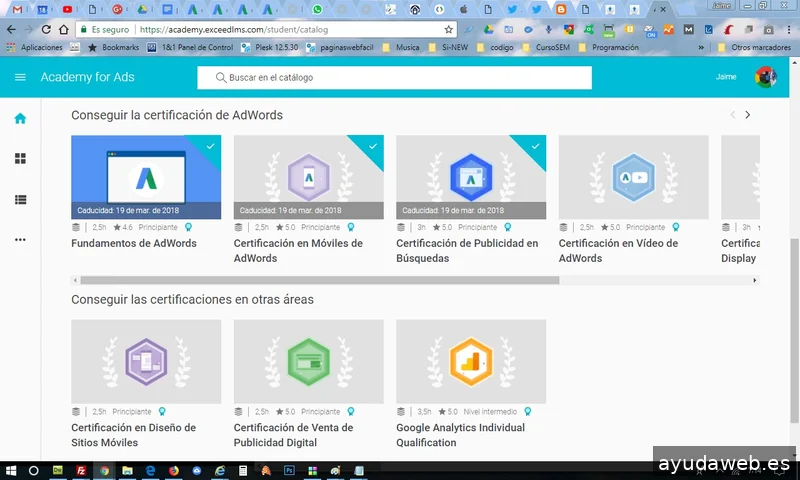Click the page vertical scrollbar thumb
The image size is (800, 480).
coord(794,331)
